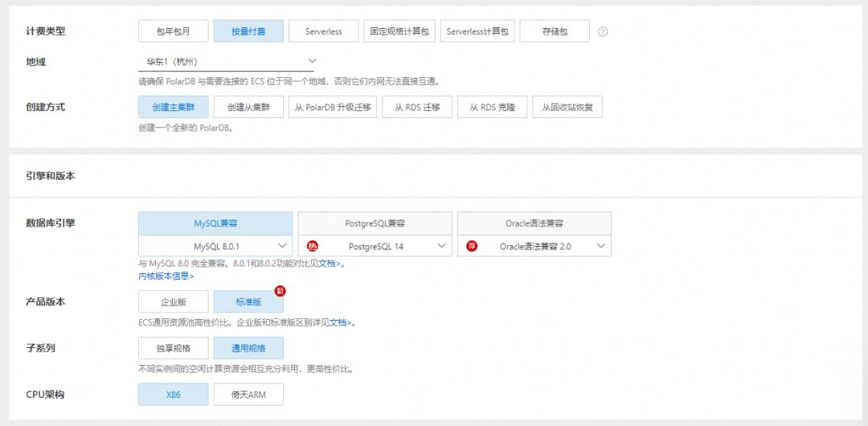Click the red 荐 badge on Oracle语法兼容 2.0
The image size is (868, 426).
tap(472, 246)
